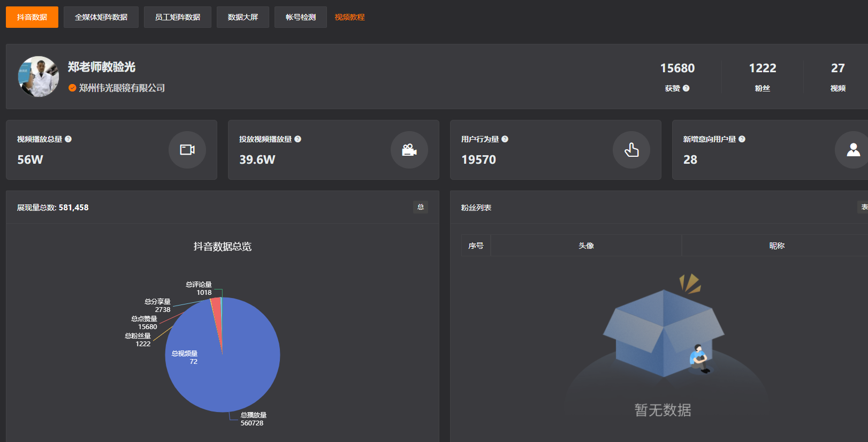Click the 1222 粉丝 count
The width and height of the screenshot is (868, 442).
coord(763,68)
